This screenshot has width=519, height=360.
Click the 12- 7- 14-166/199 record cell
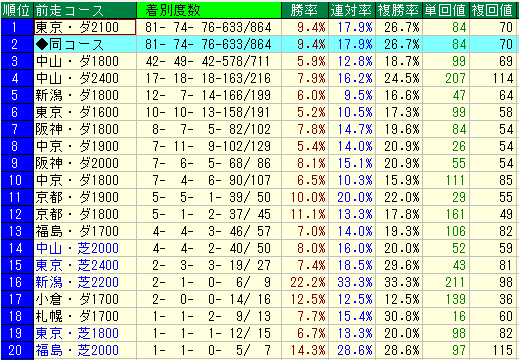[x=209, y=95]
